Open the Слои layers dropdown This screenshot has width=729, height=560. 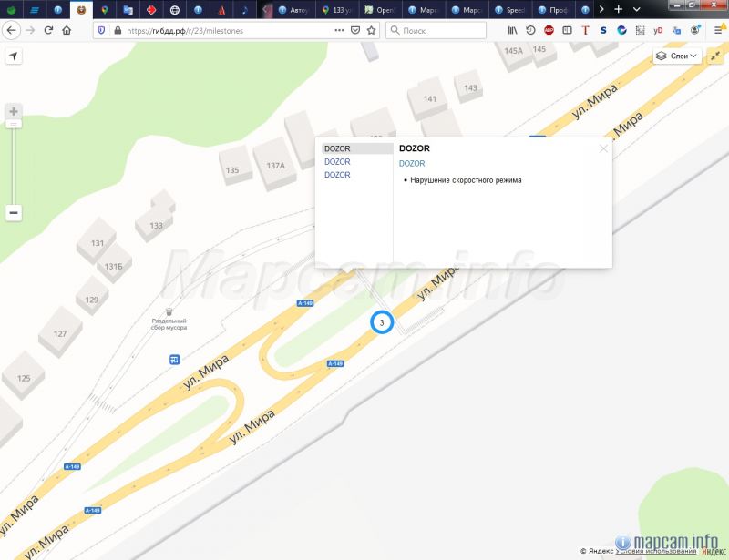(x=677, y=56)
